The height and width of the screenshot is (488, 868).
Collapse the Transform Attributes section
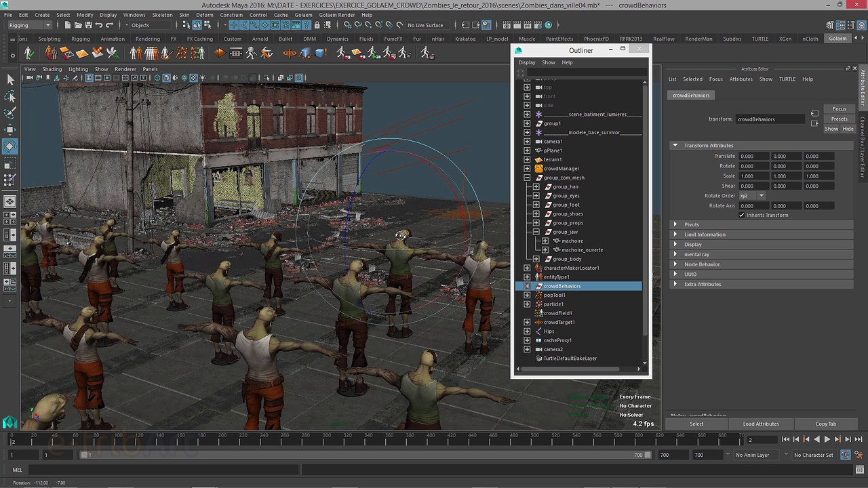762,145
